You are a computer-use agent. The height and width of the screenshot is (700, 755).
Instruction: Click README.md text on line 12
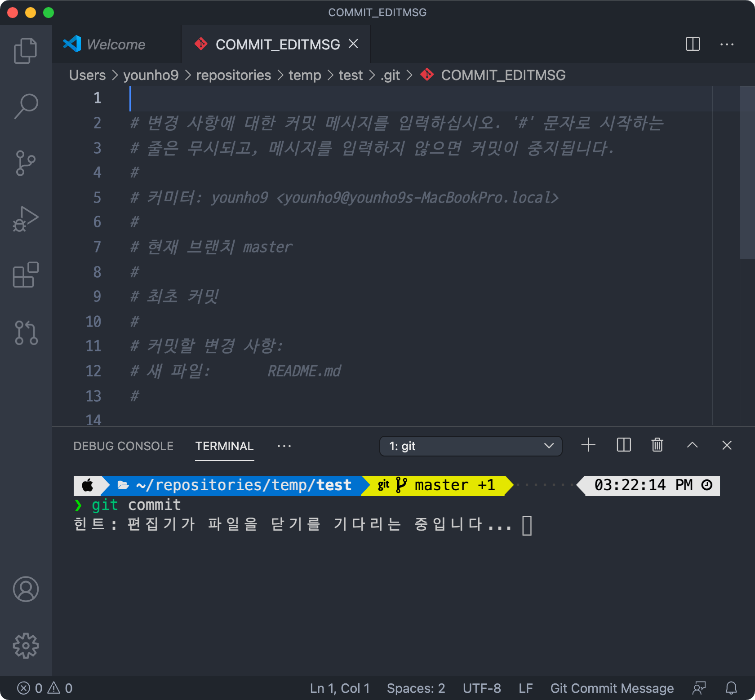pos(304,371)
